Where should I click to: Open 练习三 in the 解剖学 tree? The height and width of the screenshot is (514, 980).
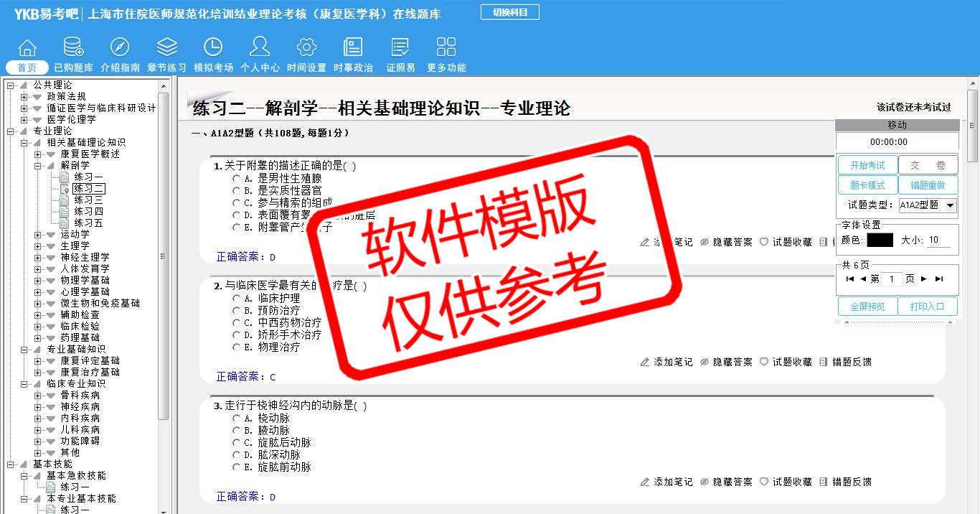tap(88, 200)
